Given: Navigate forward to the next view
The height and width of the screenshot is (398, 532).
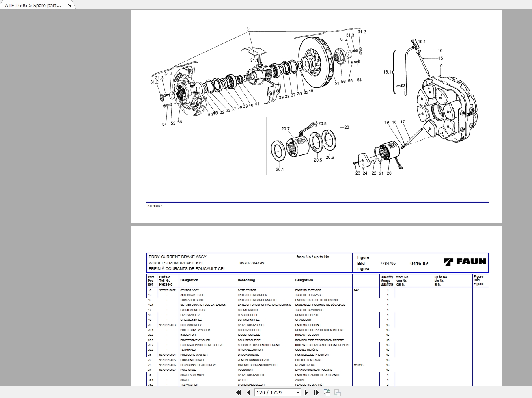Looking at the screenshot, I should coord(337,392).
